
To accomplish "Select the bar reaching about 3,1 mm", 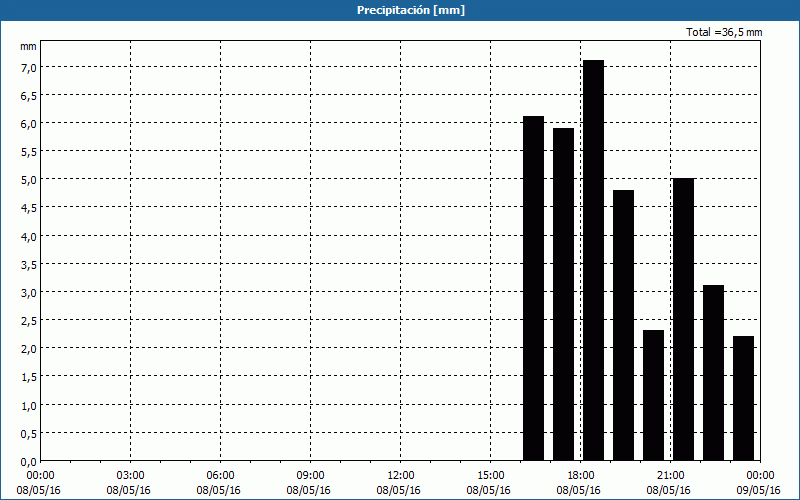I will 713,373.
